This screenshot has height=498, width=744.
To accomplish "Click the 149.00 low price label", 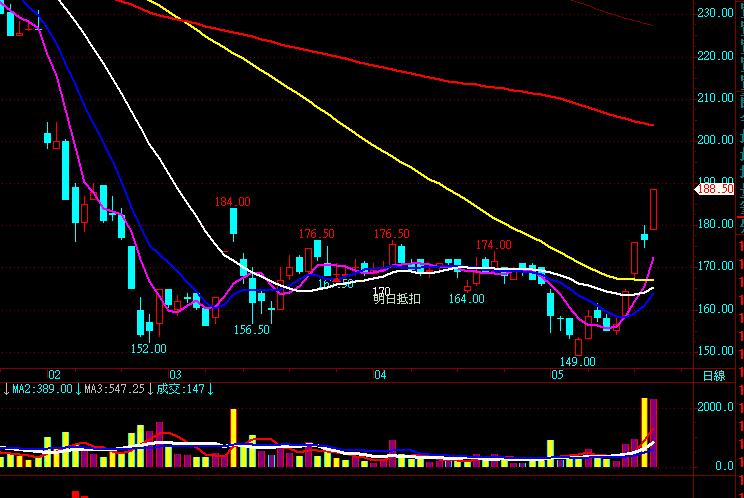I will coord(577,362).
